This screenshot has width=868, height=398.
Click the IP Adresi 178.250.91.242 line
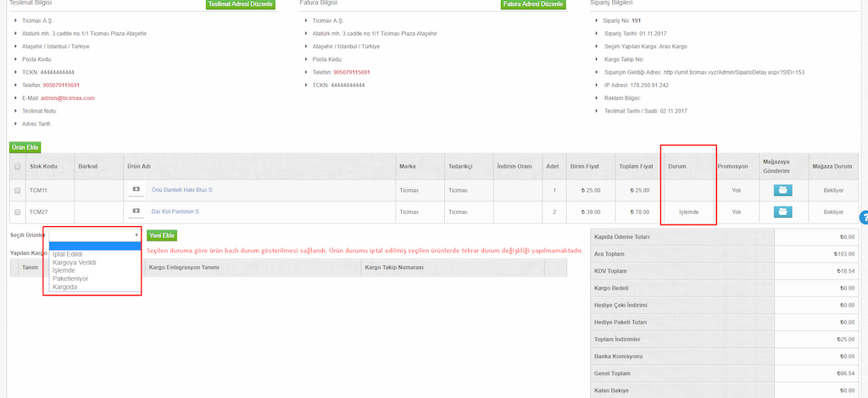[636, 86]
